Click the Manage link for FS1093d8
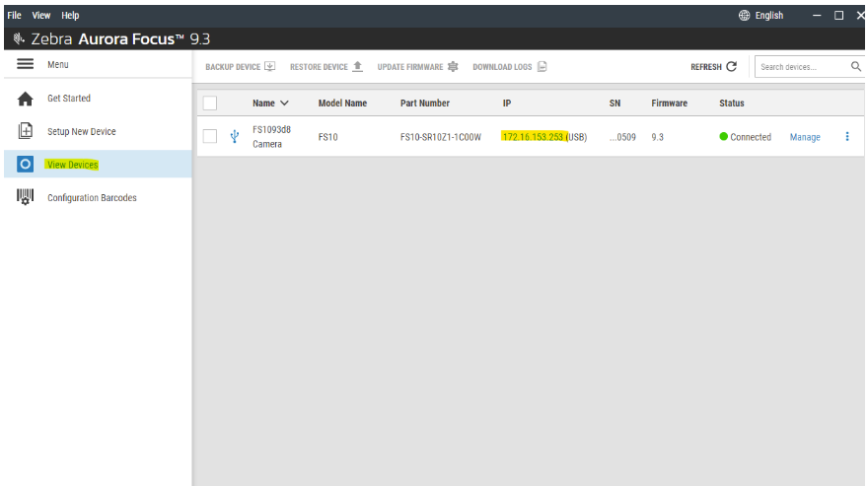The height and width of the screenshot is (486, 868). pyautogui.click(x=805, y=137)
